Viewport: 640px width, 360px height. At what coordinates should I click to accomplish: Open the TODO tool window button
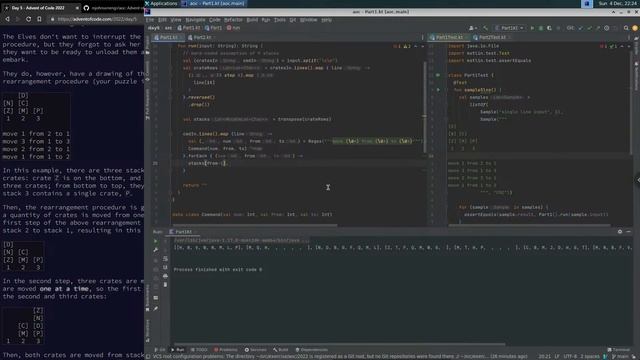[199, 350]
